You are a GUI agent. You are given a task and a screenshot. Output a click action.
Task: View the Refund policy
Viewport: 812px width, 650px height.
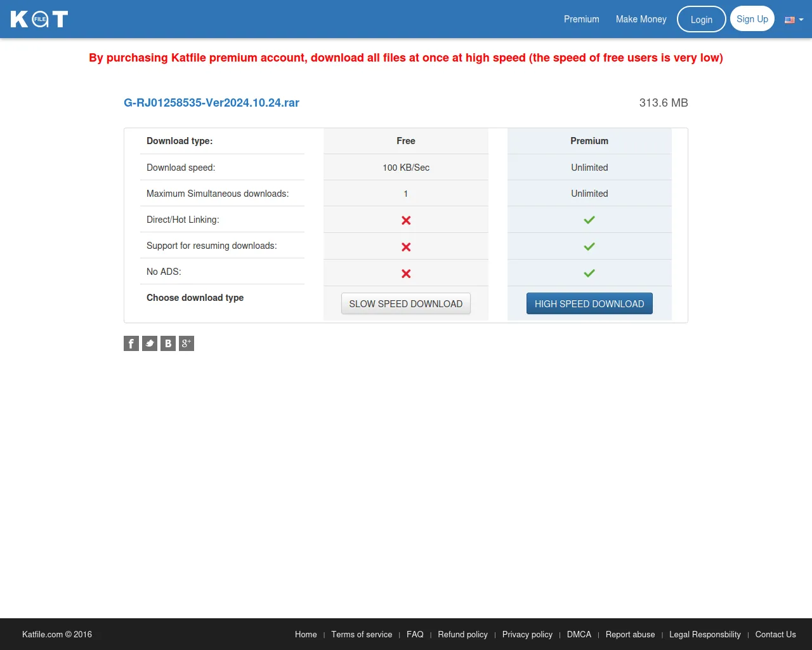pyautogui.click(x=462, y=634)
